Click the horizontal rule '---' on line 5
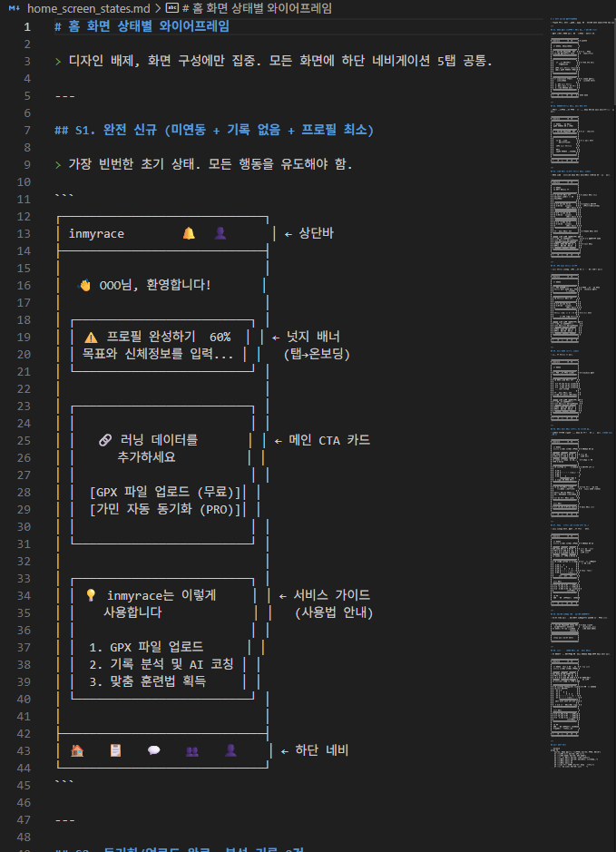Image resolution: width=616 pixels, height=852 pixels. [64, 95]
